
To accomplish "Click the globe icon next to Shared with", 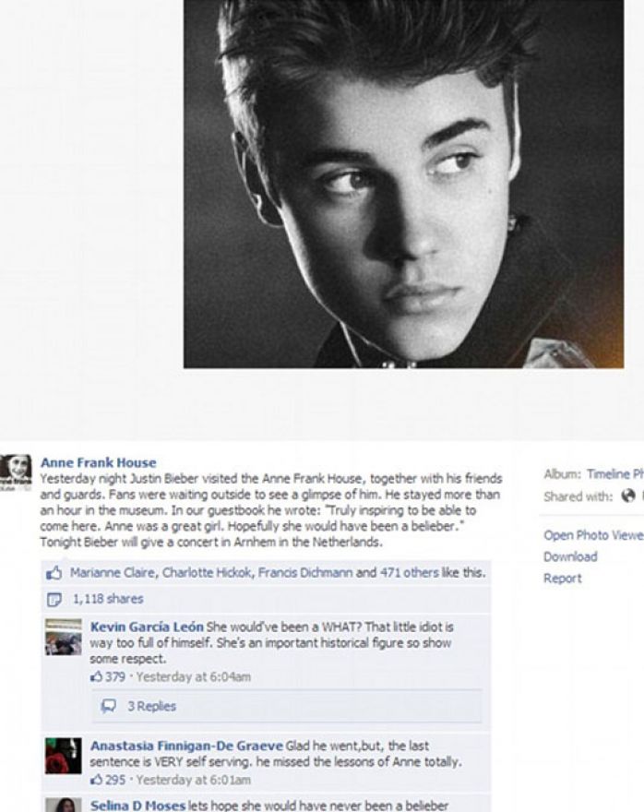I will [628, 496].
